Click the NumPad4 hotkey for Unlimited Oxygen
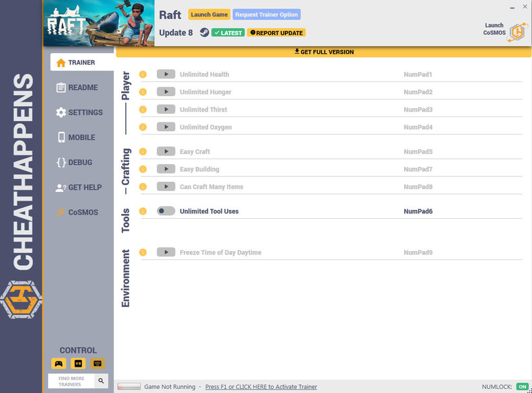Image resolution: width=532 pixels, height=393 pixels. tap(418, 127)
